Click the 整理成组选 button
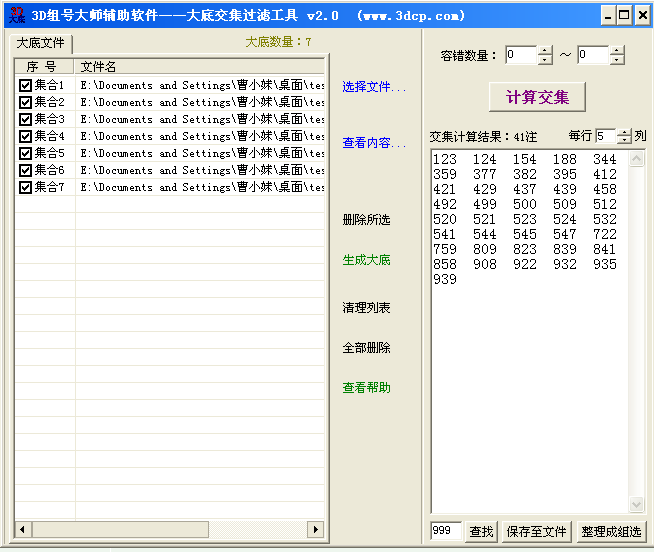The image size is (654, 552). [x=610, y=532]
